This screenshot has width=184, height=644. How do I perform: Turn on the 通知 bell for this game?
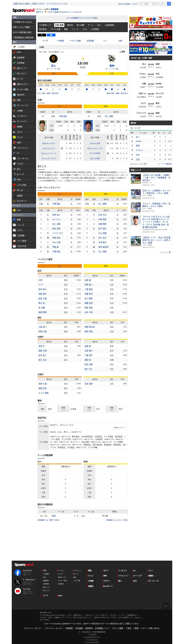click(x=122, y=52)
